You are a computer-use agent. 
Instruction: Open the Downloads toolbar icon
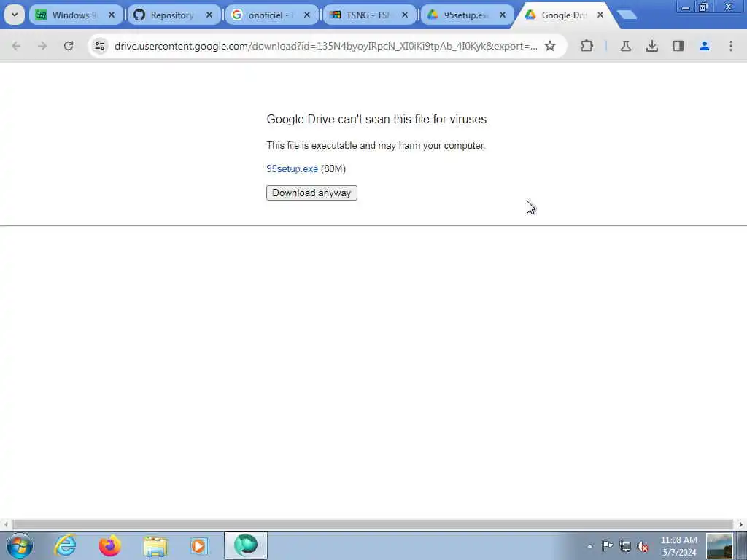coord(651,46)
